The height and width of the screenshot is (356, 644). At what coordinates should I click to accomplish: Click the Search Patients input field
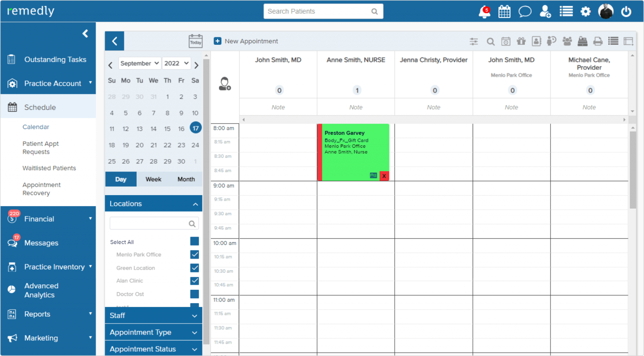(318, 11)
